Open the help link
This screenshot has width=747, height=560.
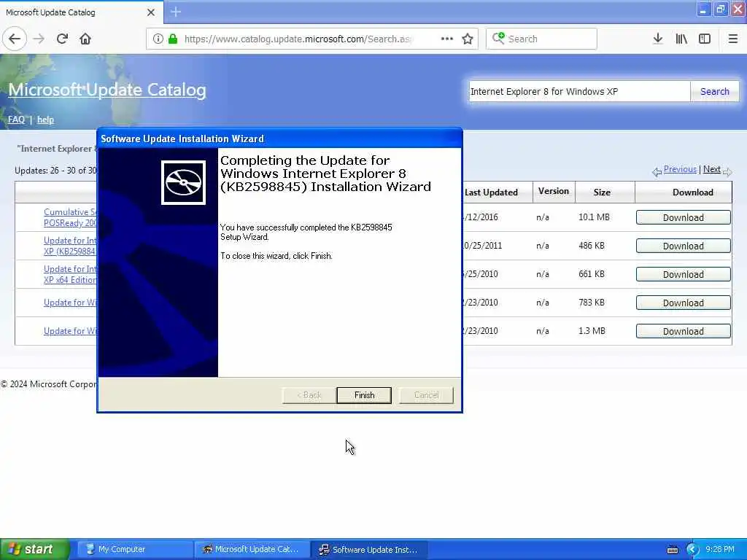click(45, 120)
